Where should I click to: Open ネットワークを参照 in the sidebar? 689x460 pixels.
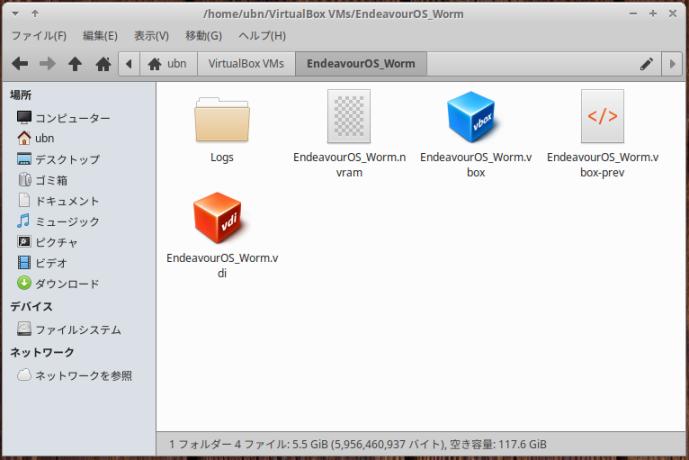pyautogui.click(x=74, y=376)
